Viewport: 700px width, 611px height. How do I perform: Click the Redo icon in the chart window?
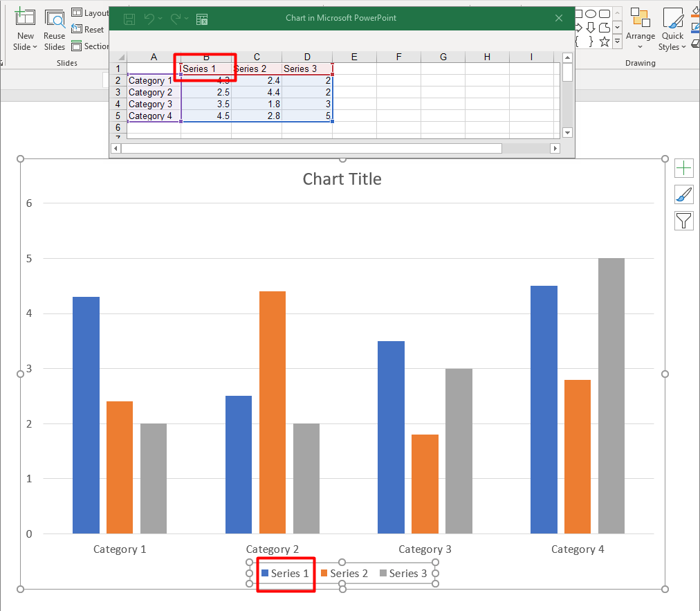pos(176,19)
